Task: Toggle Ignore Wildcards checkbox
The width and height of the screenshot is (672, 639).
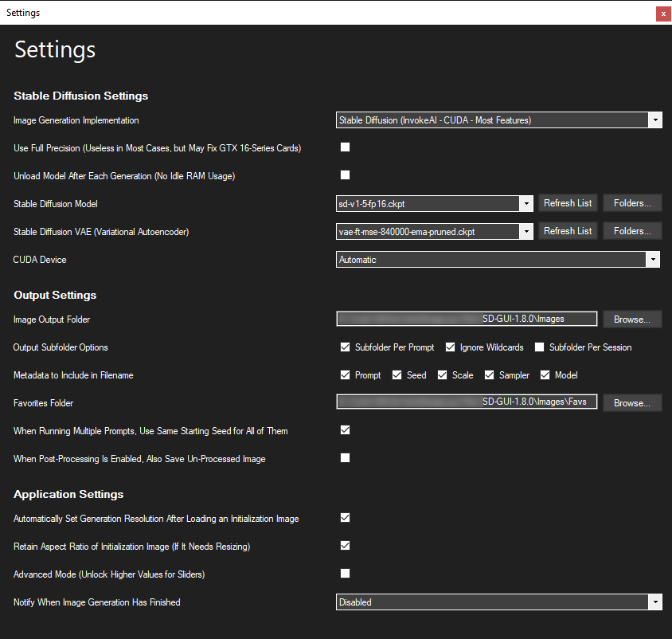Action: click(x=450, y=347)
